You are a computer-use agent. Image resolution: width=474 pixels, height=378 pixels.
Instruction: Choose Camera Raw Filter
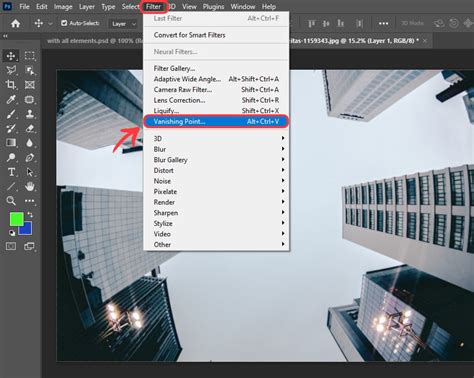[x=216, y=89]
